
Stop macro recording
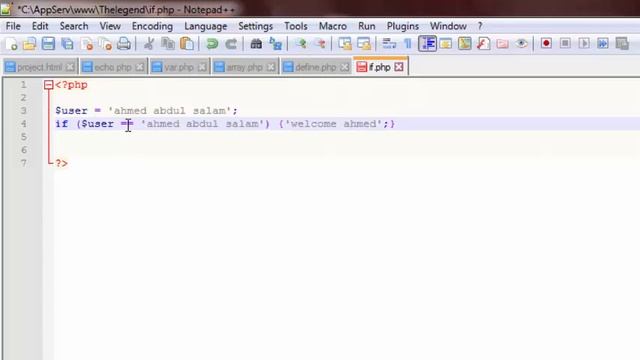click(x=565, y=44)
